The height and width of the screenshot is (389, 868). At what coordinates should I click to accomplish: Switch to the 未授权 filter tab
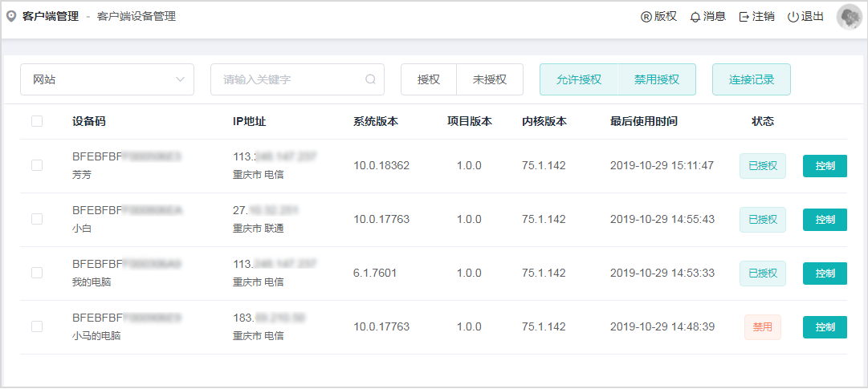489,79
